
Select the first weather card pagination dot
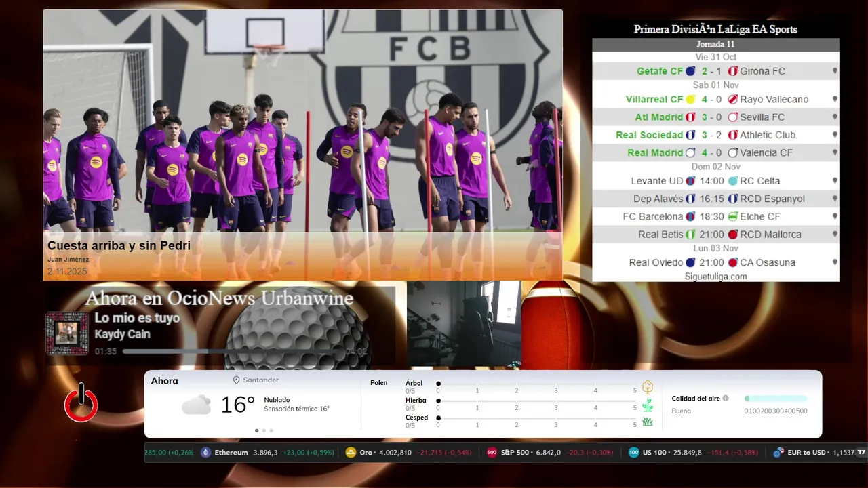click(256, 430)
